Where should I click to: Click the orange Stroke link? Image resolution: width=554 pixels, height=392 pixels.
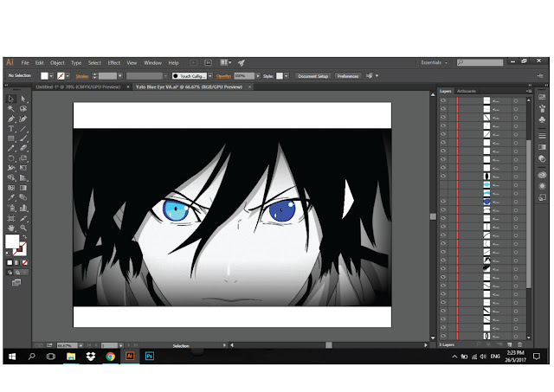82,76
